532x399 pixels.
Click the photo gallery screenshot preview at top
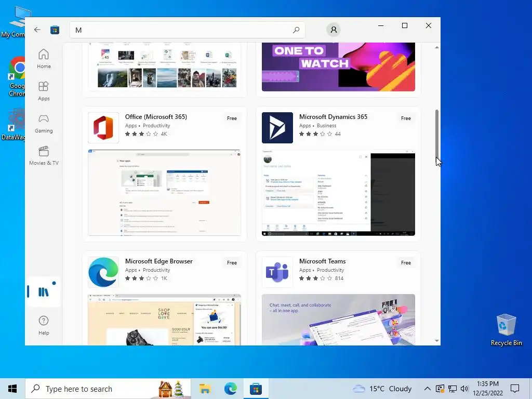164,67
